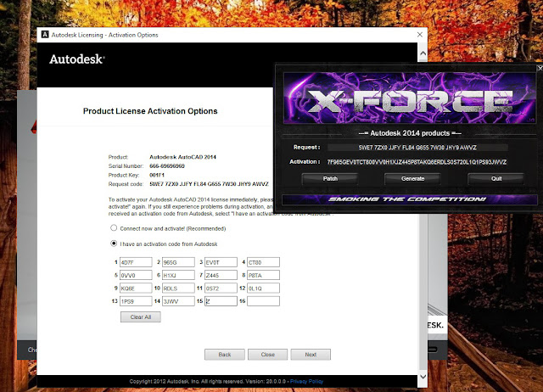This screenshot has height=392, width=543.
Task: Click product key value 001F1
Action: point(157,175)
